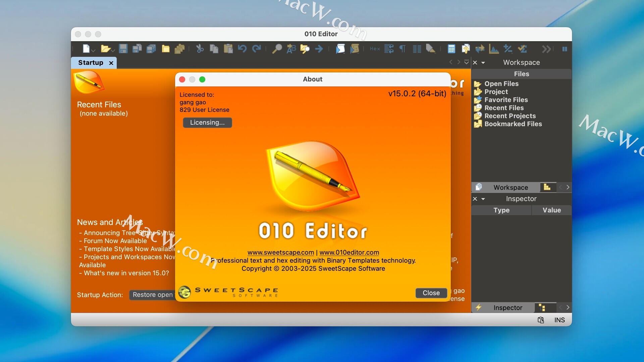Toggle the Hex edit mode button
This screenshot has width=644, height=362.
pyautogui.click(x=375, y=49)
